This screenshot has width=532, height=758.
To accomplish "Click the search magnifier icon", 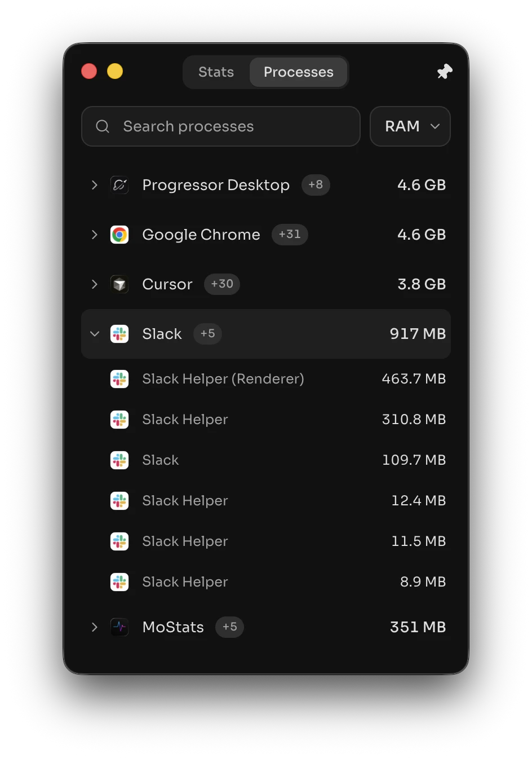I will [x=103, y=126].
